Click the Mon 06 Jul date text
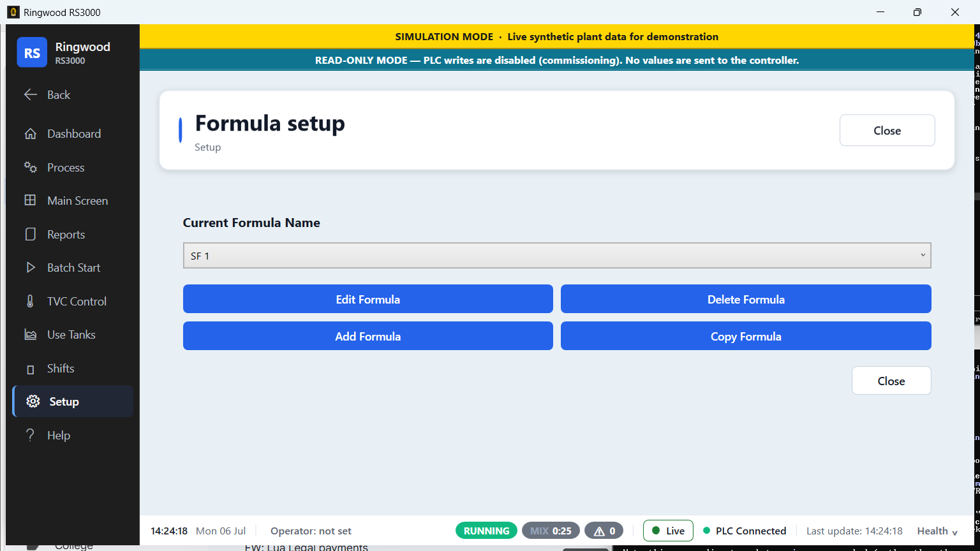The image size is (980, 551). pos(221,531)
